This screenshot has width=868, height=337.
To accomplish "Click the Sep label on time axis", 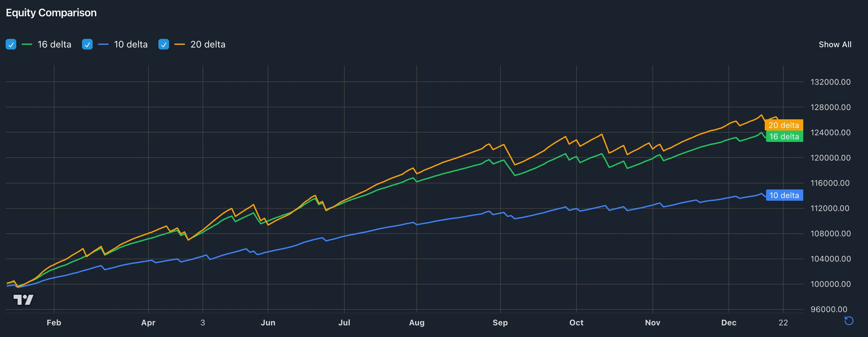I will 500,323.
